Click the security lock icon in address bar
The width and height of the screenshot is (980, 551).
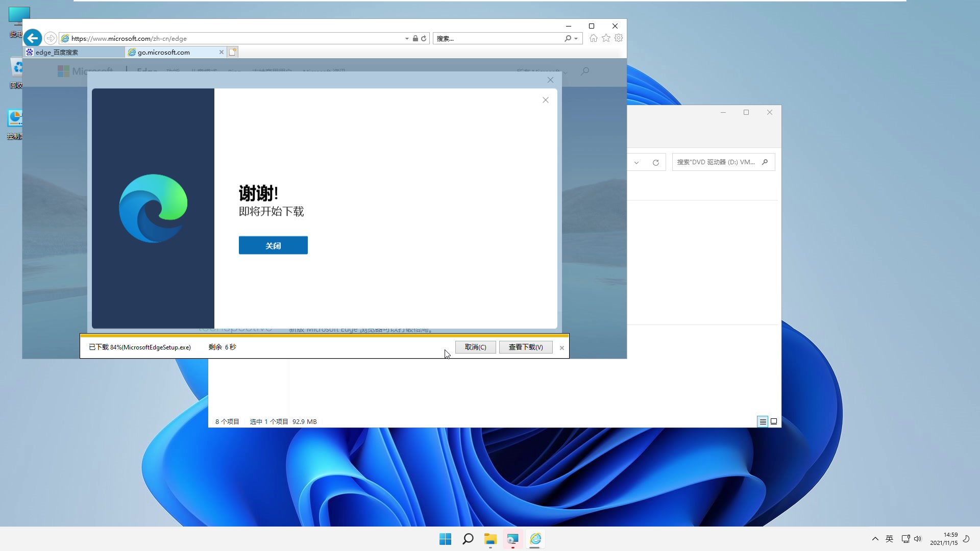click(x=415, y=38)
